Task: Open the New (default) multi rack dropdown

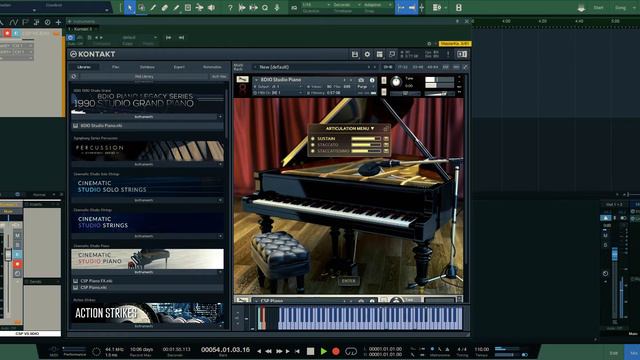Action: click(x=314, y=67)
